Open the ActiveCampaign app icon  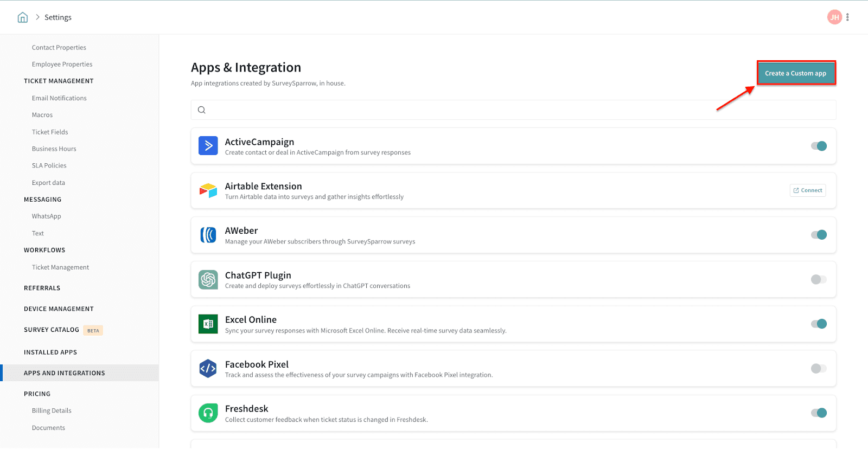point(208,146)
